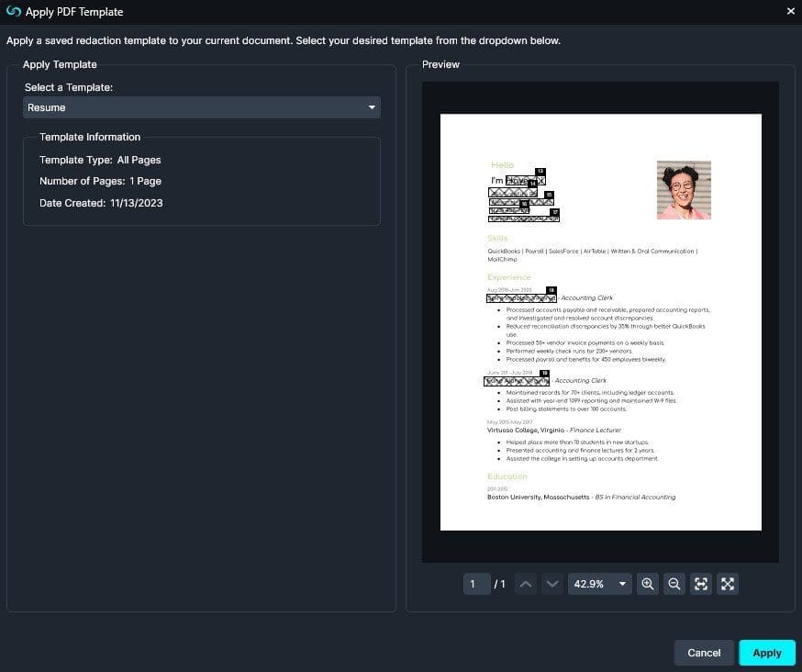Choose a different template from the Resume combo box
The image size is (802, 672).
tap(201, 107)
